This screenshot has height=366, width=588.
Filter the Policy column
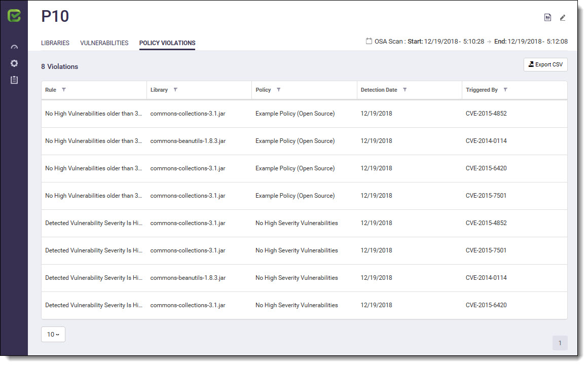click(x=279, y=90)
